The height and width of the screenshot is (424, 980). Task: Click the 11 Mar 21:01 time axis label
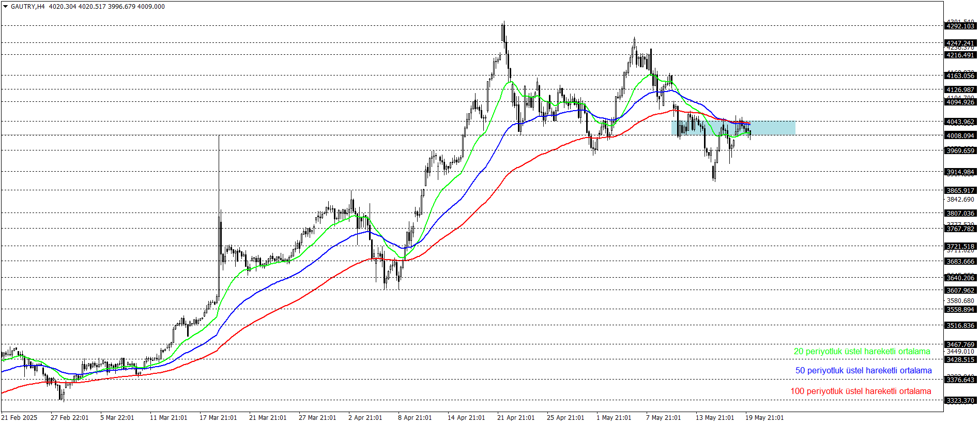[169, 418]
